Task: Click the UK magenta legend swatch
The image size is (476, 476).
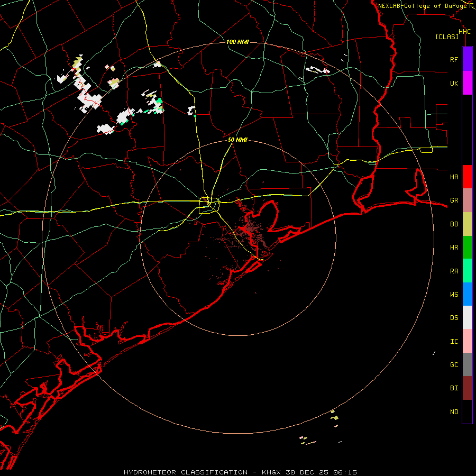Action: tap(467, 83)
